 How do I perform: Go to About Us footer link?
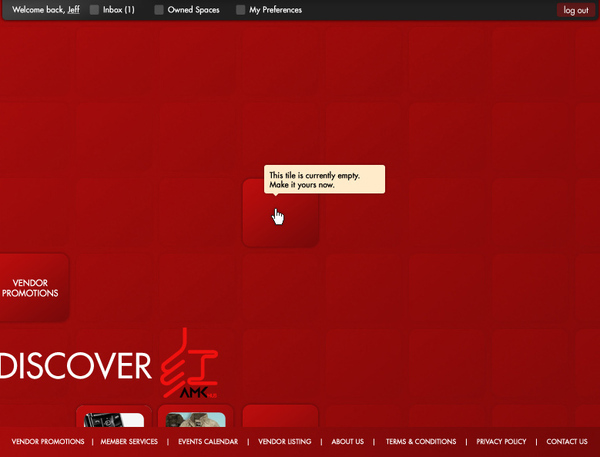click(x=347, y=441)
